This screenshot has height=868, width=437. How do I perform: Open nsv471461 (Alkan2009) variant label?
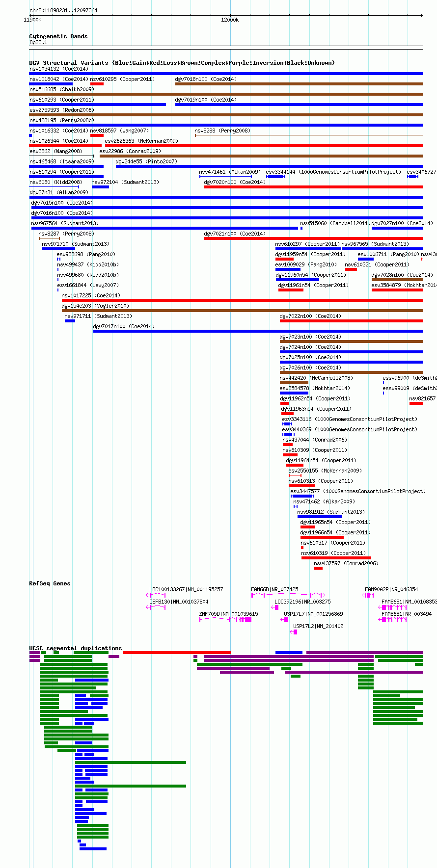pos(230,172)
